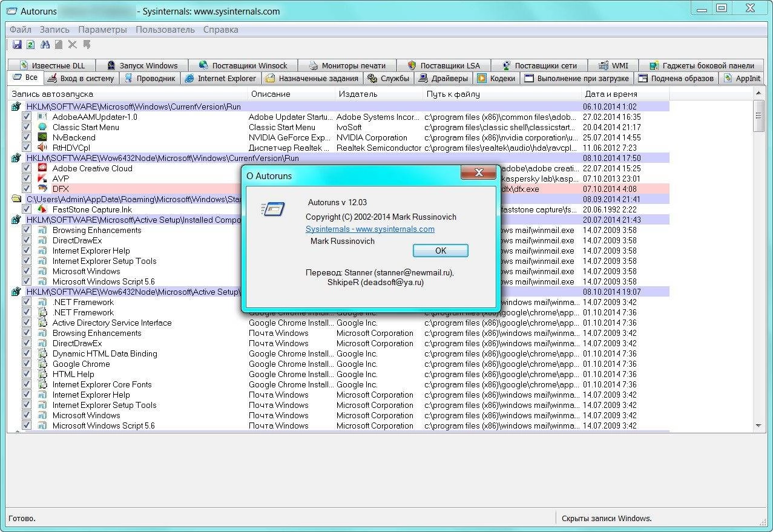Click the Скрыты записи Windows status text
The width and height of the screenshot is (773, 532).
click(607, 518)
